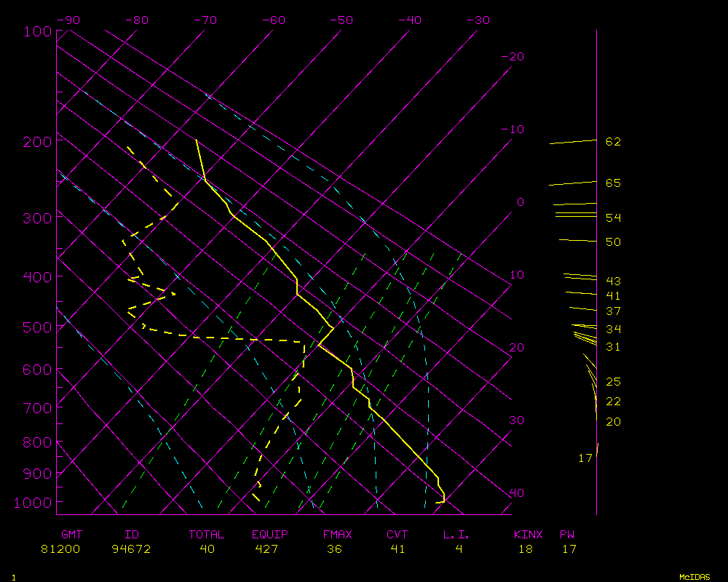Select the KINX value 18
Image resolution: width=728 pixels, height=582 pixels.
tap(525, 549)
